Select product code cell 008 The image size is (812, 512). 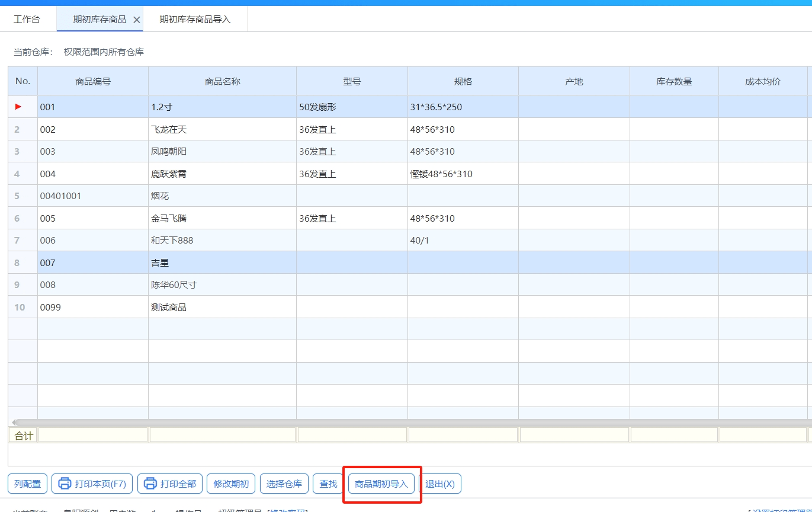(x=93, y=284)
